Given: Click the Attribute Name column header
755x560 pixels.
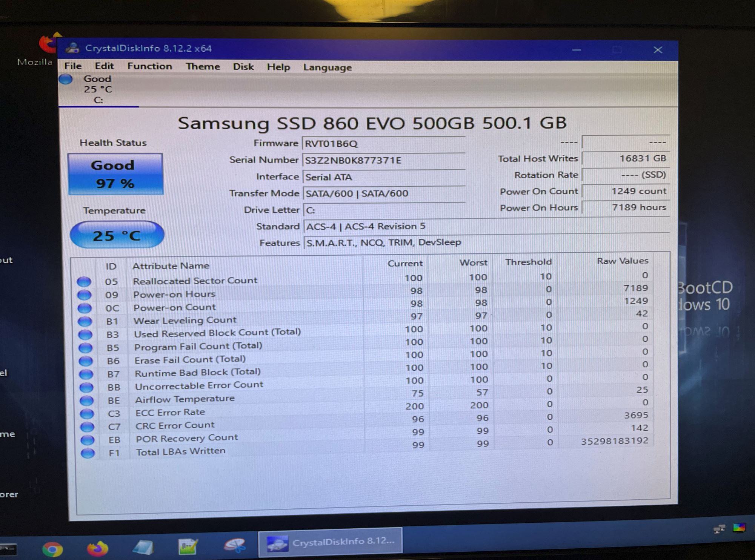Looking at the screenshot, I should coord(171,266).
